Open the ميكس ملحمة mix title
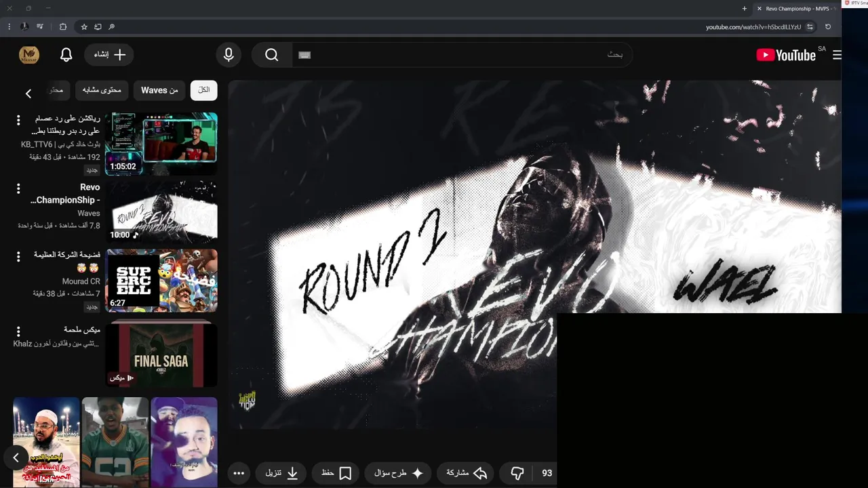This screenshot has width=868, height=488. pos(82,329)
